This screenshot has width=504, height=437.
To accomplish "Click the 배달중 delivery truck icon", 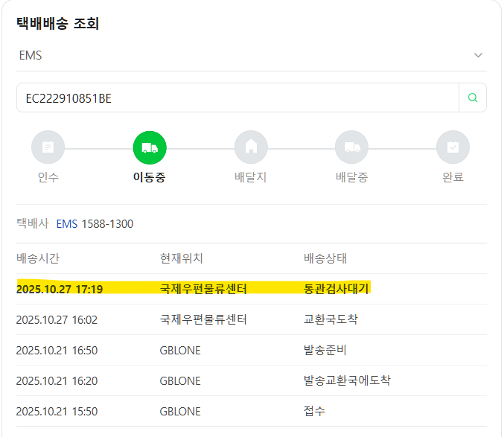I will 351,147.
